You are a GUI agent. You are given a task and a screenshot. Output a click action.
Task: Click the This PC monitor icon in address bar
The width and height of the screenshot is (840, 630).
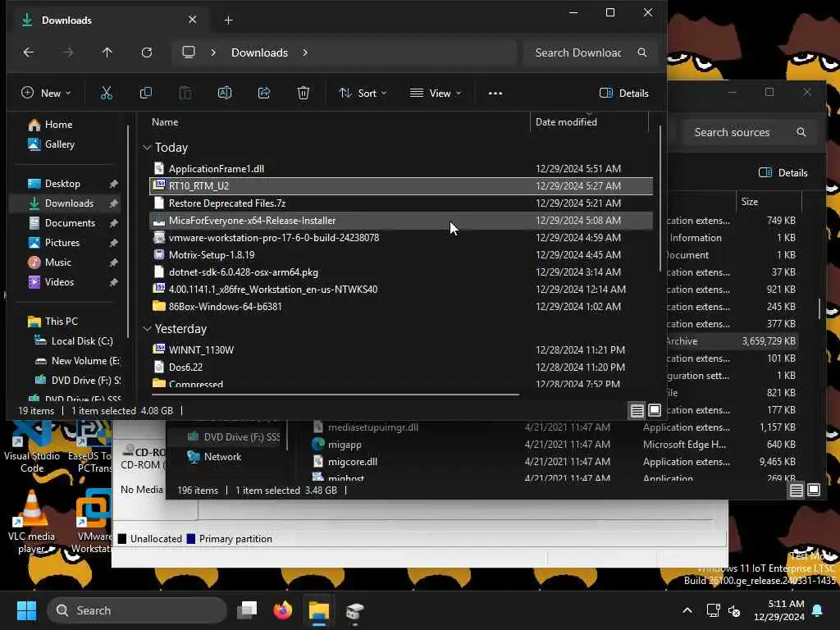[189, 52]
